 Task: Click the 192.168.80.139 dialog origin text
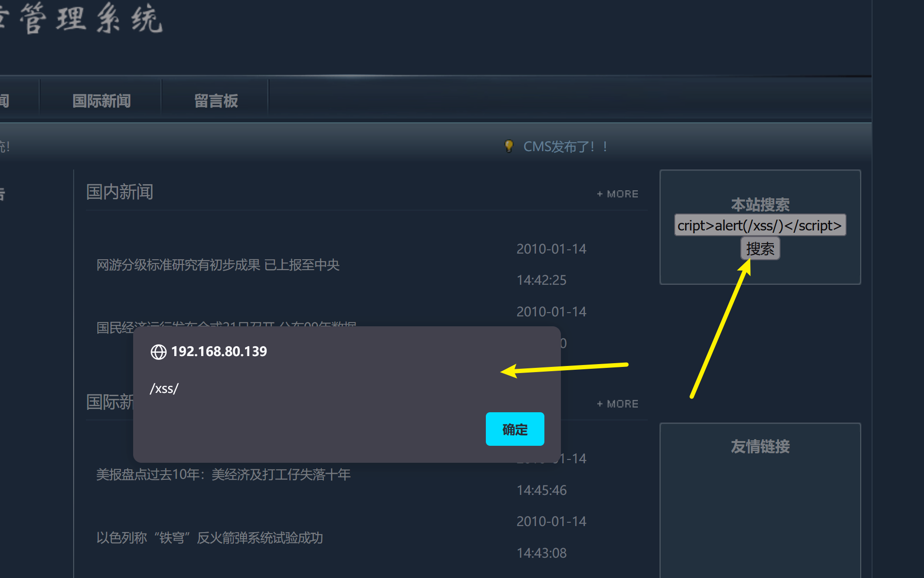[219, 352]
